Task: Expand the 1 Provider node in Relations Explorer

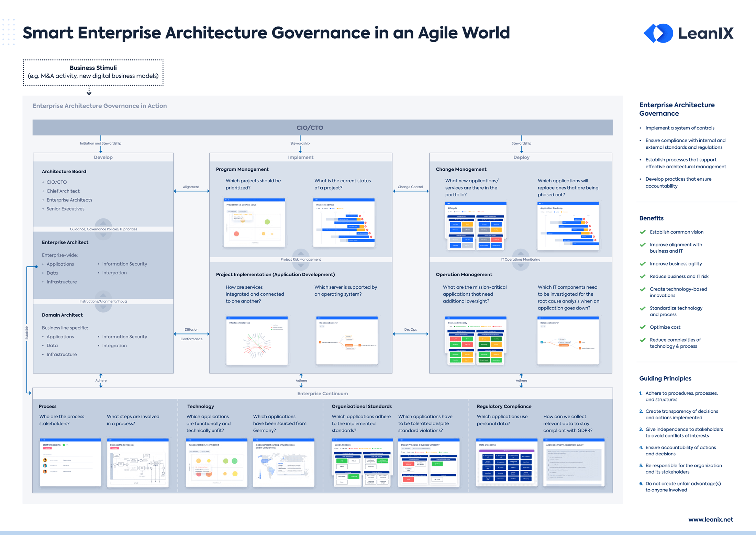Action: (x=348, y=336)
